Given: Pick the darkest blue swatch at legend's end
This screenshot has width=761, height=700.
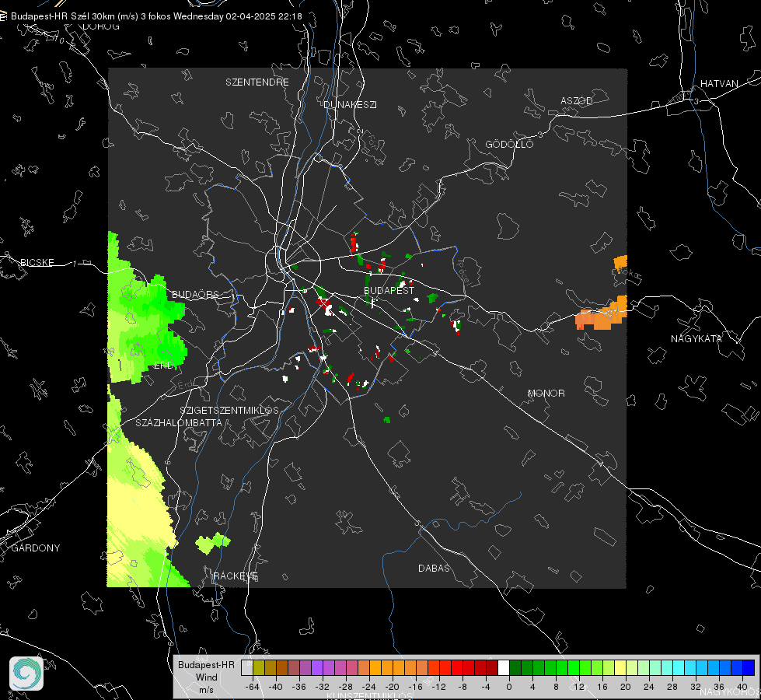Looking at the screenshot, I should (x=749, y=668).
